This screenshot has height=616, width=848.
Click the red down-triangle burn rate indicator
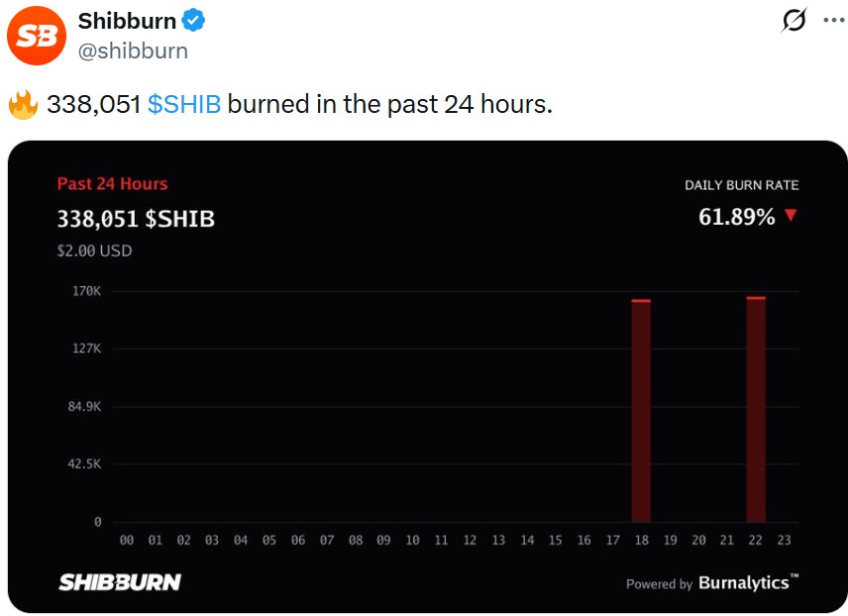pos(791,215)
